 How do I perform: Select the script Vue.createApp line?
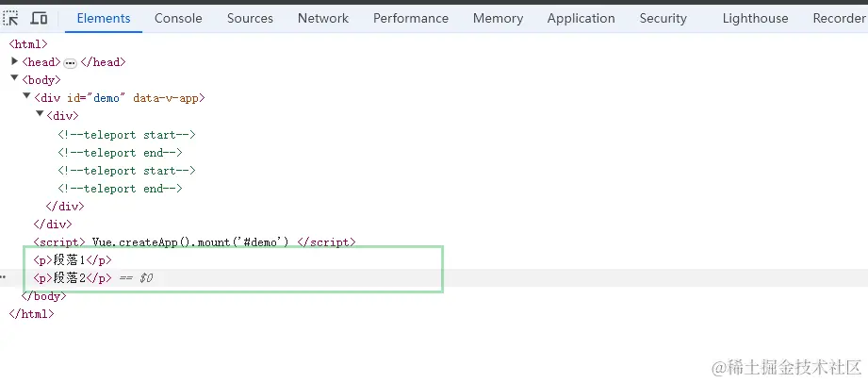(194, 242)
